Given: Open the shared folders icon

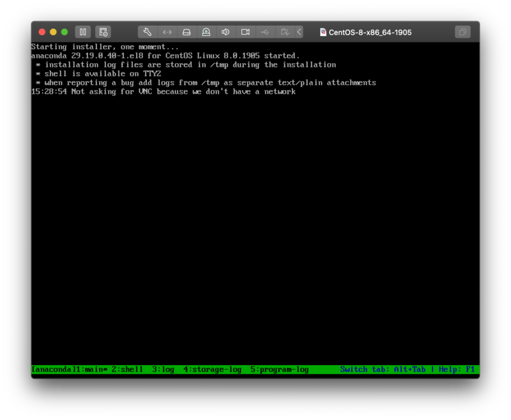Looking at the screenshot, I should (x=285, y=32).
